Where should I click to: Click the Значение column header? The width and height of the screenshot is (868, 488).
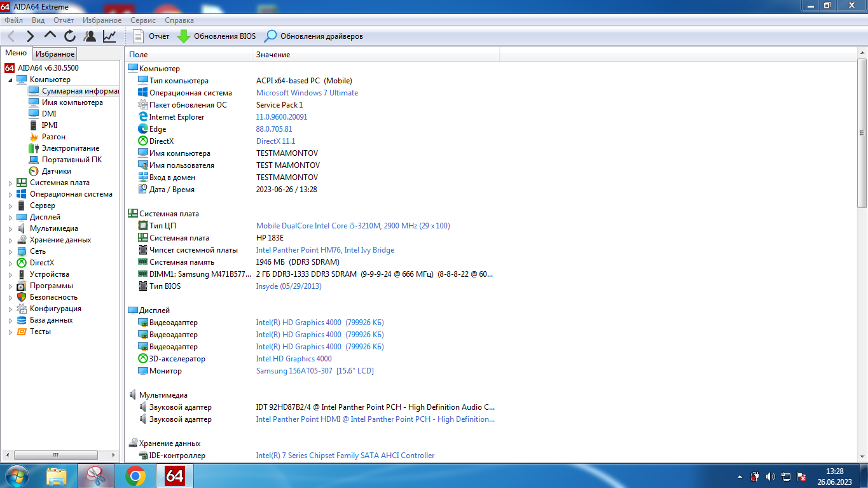pos(376,55)
